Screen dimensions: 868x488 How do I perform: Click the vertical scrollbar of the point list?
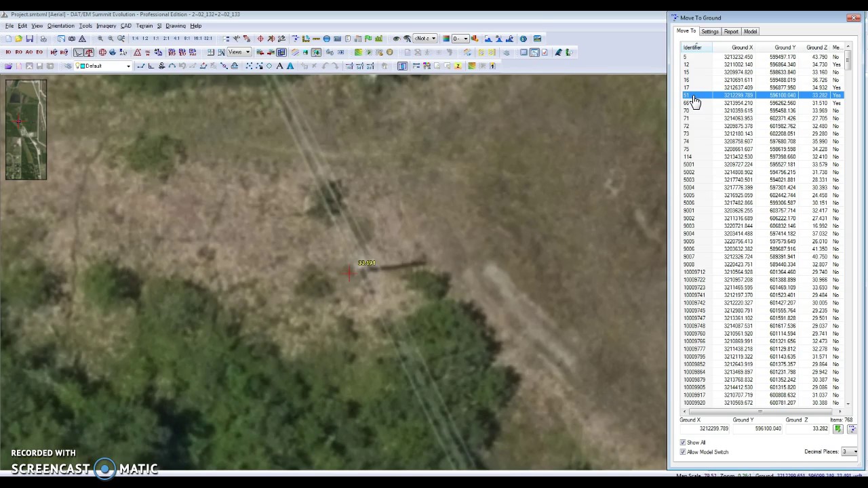point(848,226)
